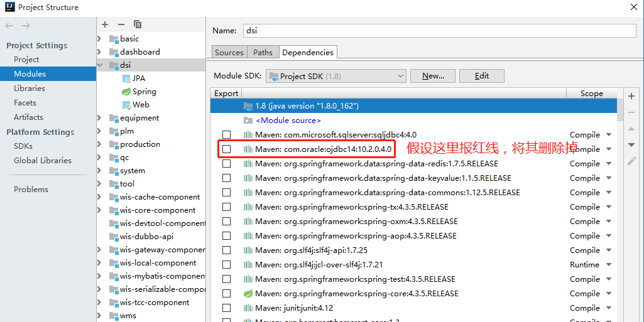Click the wis-dubbo-api folder icon
Viewport: 644px width, 322px height.
point(114,237)
